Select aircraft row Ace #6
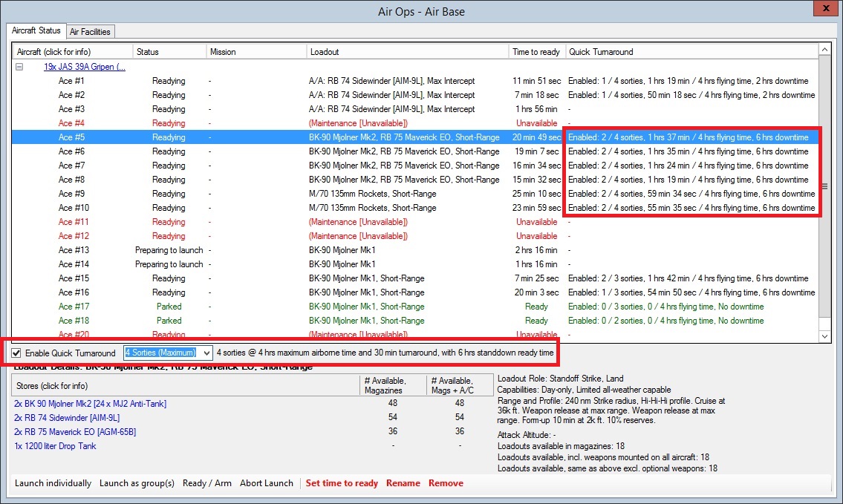The width and height of the screenshot is (843, 504). tap(415, 151)
